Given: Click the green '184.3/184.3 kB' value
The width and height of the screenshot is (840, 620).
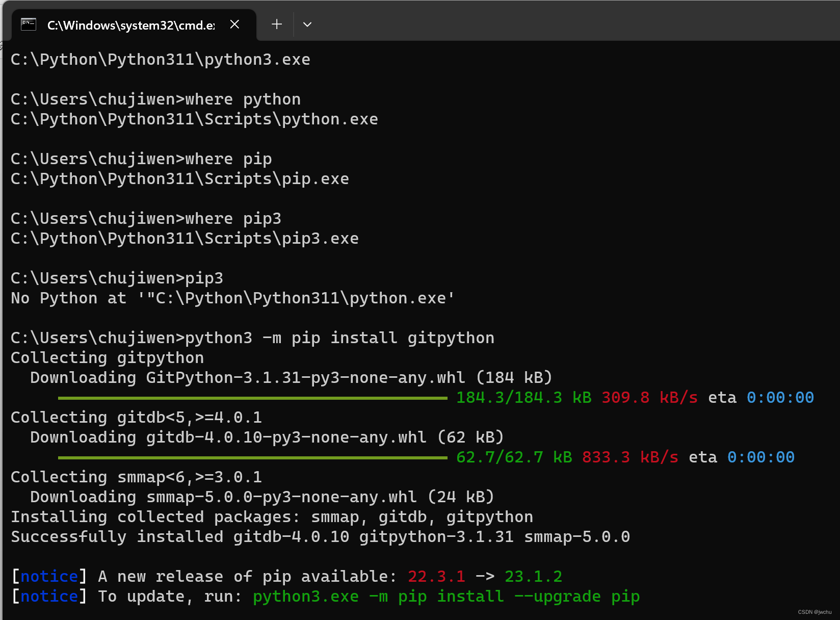Looking at the screenshot, I should click(524, 398).
